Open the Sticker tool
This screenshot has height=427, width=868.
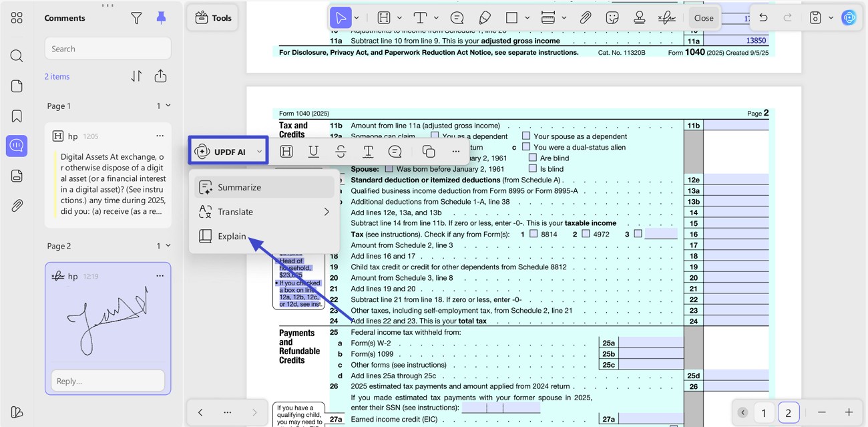pyautogui.click(x=612, y=18)
